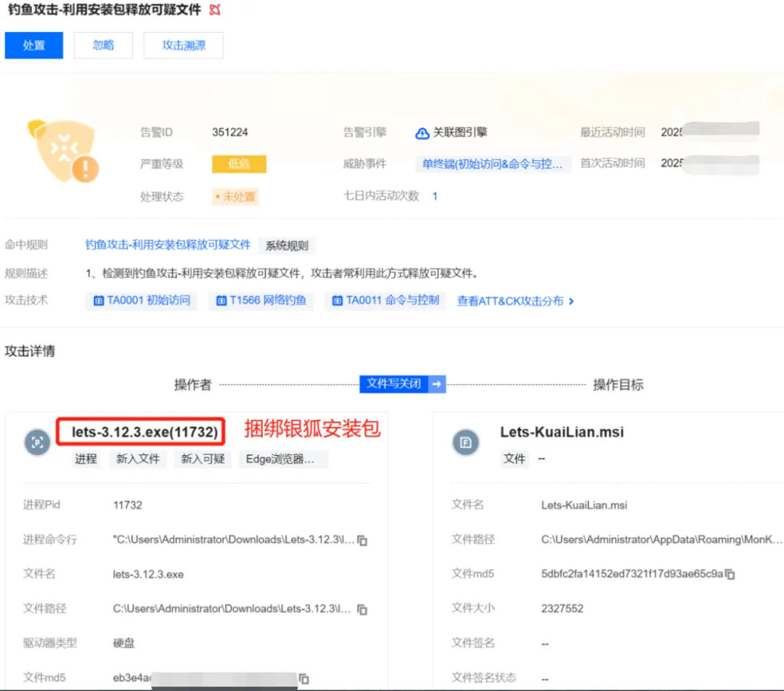This screenshot has height=691, width=784.
Task: Select the TA0011 命令与控制 technique tag
Action: coord(385,300)
